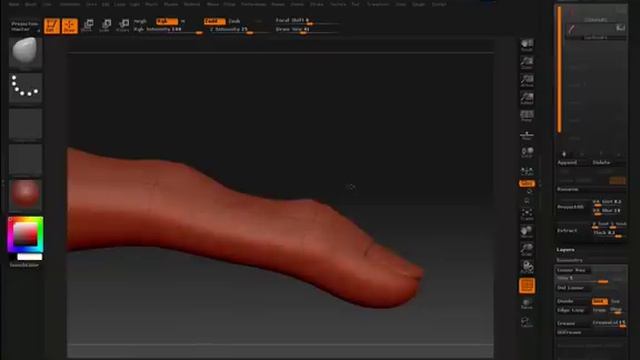Click the Append subtool button
The width and height of the screenshot is (640, 360).
tap(568, 162)
